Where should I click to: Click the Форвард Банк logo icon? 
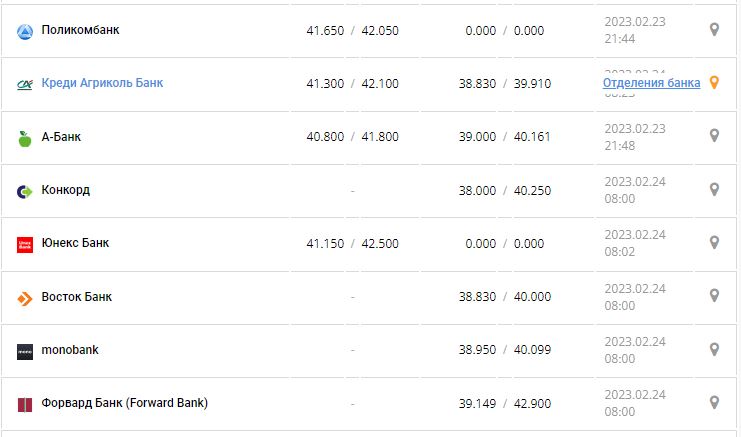pos(25,404)
